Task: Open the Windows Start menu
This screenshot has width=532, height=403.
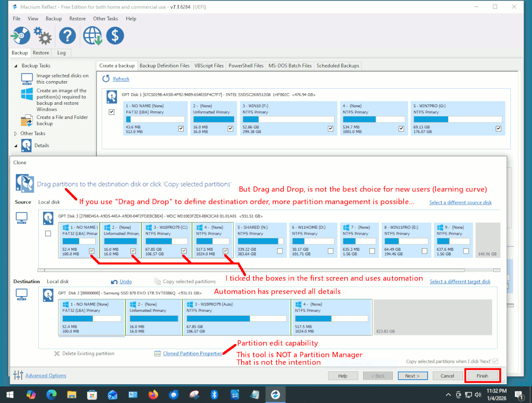Action: coord(10,394)
